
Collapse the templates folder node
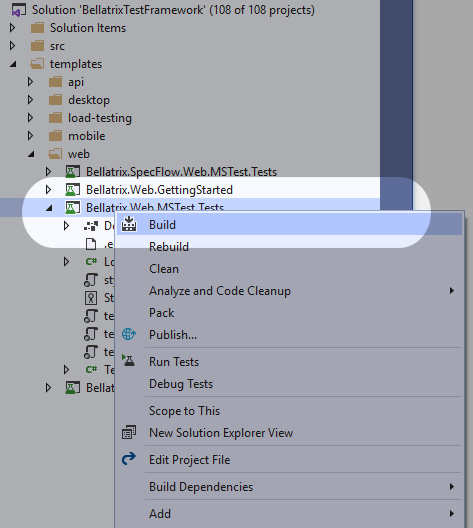[13, 64]
